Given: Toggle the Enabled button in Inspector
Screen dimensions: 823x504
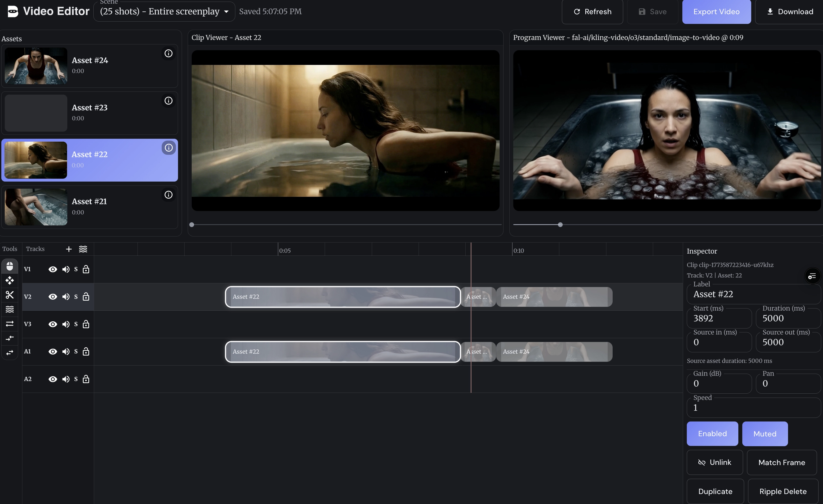Looking at the screenshot, I should (x=712, y=434).
